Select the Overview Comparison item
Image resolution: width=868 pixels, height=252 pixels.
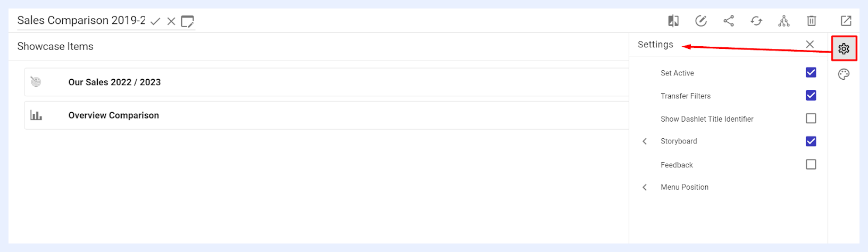point(327,115)
